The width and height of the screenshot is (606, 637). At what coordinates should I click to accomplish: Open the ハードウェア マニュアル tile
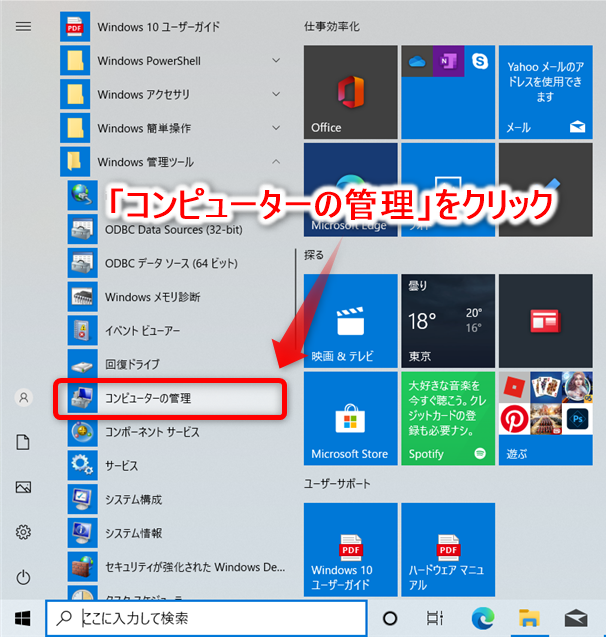pyautogui.click(x=448, y=550)
